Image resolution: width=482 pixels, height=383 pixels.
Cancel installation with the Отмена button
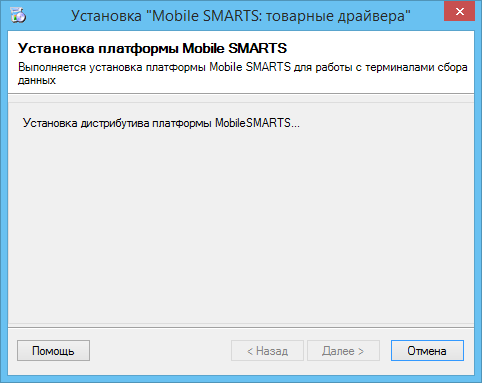[427, 350]
